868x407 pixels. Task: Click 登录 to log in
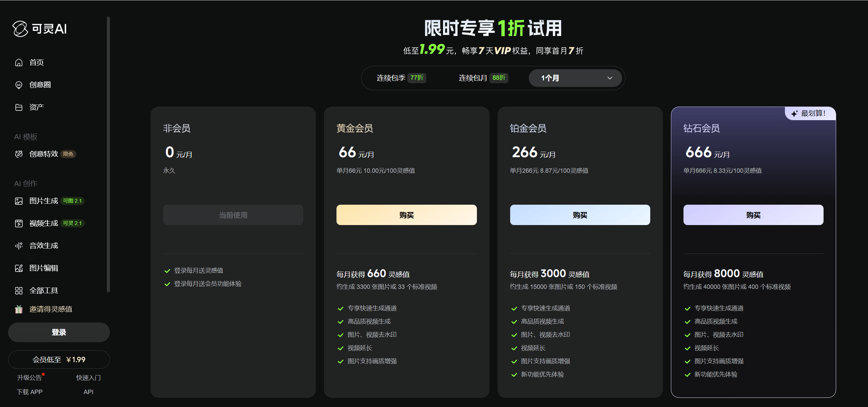(59, 332)
